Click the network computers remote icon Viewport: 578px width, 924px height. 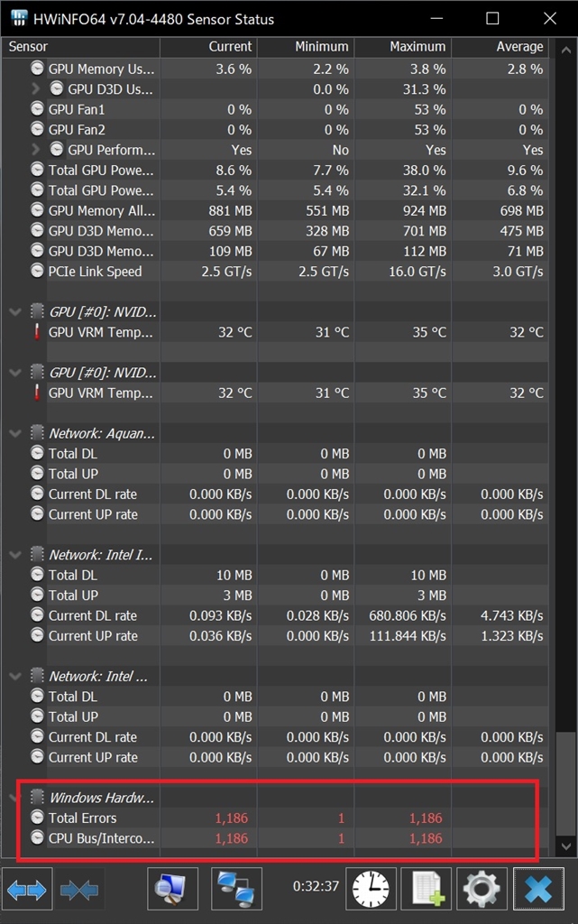click(x=236, y=890)
